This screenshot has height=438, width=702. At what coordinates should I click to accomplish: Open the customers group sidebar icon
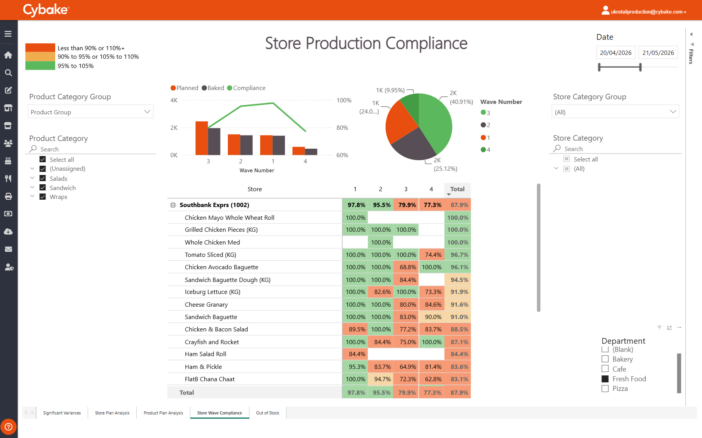8,143
